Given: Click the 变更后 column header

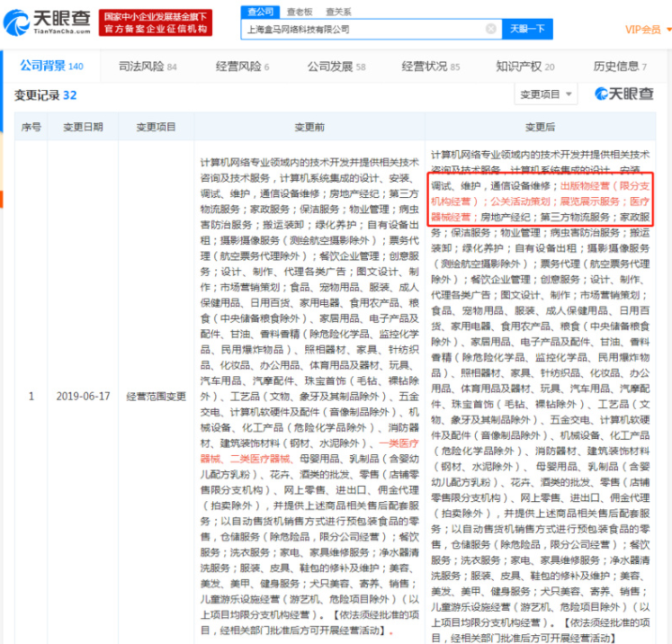Looking at the screenshot, I should coord(540,127).
